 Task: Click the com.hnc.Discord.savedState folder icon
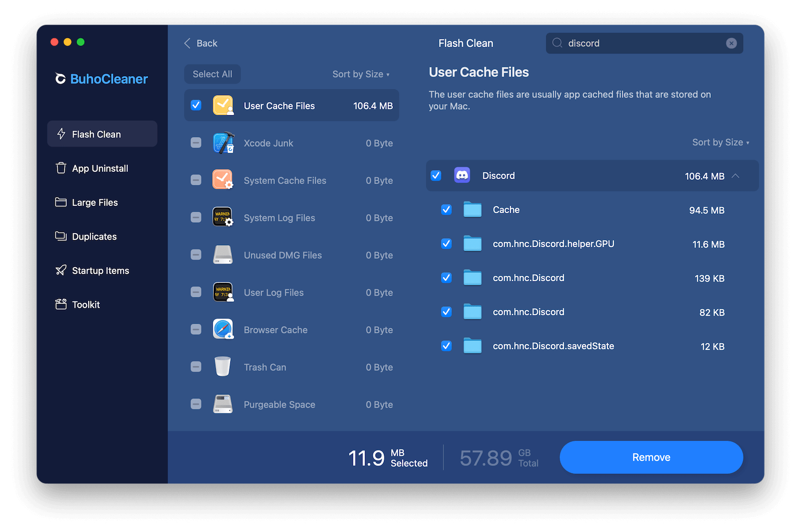coord(472,346)
